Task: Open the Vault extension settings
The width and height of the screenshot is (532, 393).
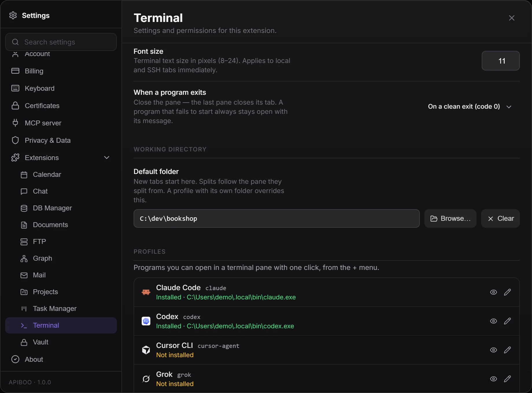Action: click(61, 342)
